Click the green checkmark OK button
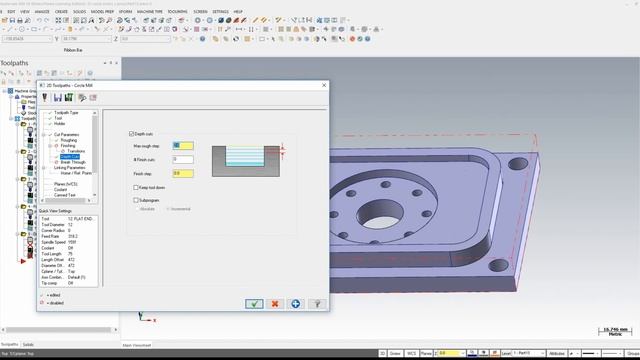Image resolution: width=640 pixels, height=360 pixels. tap(254, 304)
